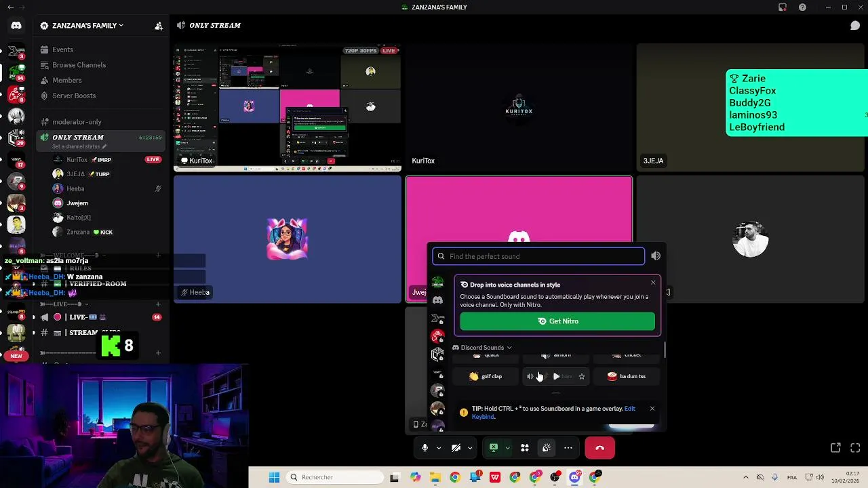This screenshot has width=868, height=488.
Task: Add channel with plus beside LIVE category
Action: (x=158, y=304)
